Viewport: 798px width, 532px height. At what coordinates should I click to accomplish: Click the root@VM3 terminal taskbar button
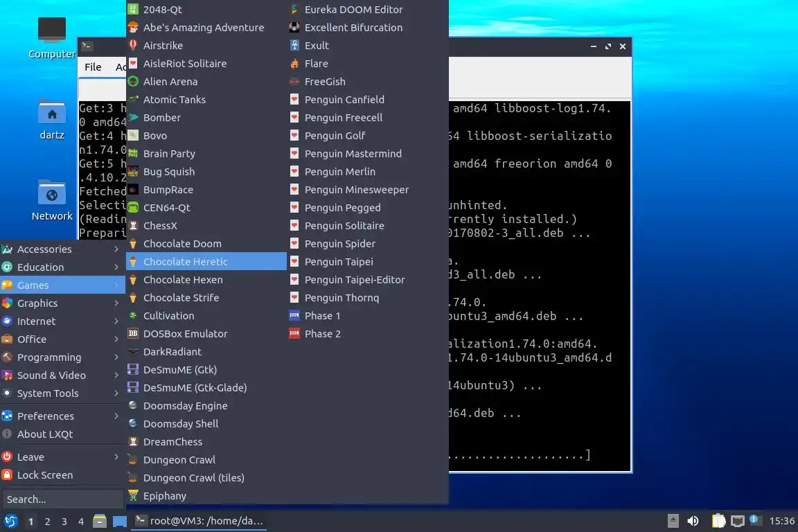[x=199, y=521]
